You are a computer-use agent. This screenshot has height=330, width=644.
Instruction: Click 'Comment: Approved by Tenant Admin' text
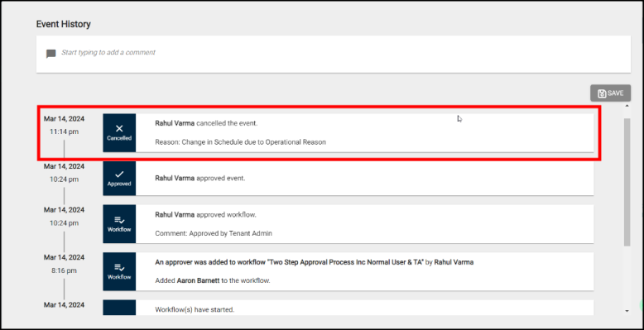point(214,233)
